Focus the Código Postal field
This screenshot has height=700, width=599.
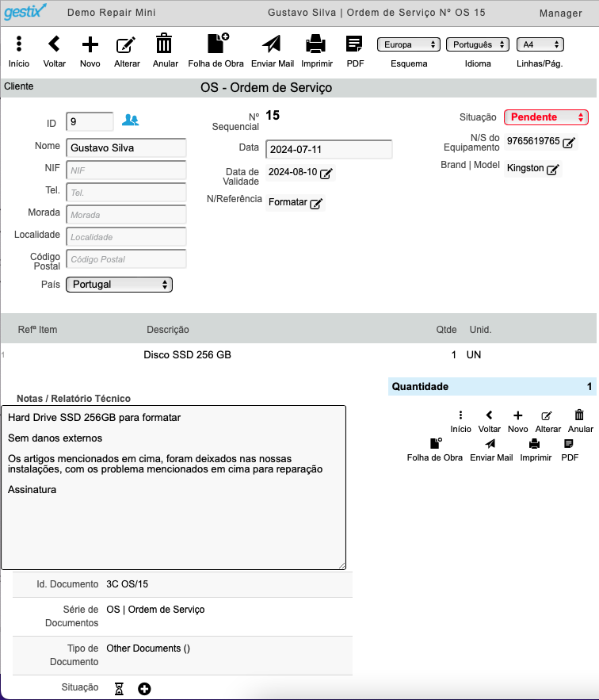point(126,259)
